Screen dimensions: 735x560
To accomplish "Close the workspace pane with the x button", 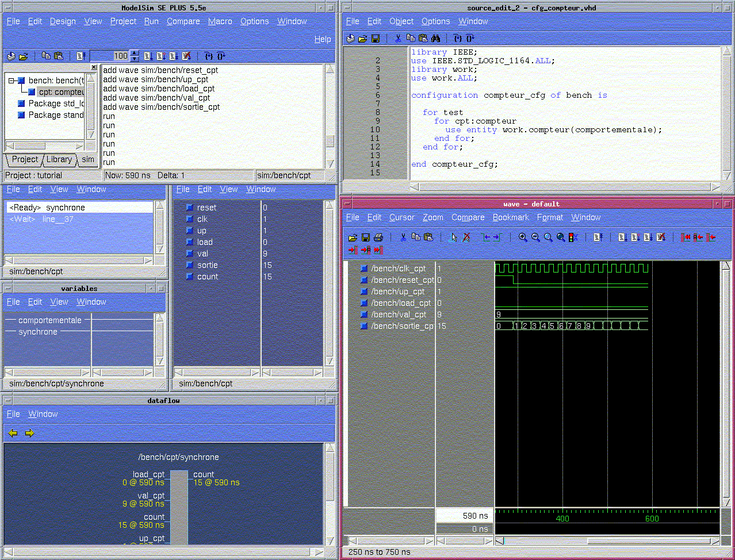I will pyautogui.click(x=94, y=67).
